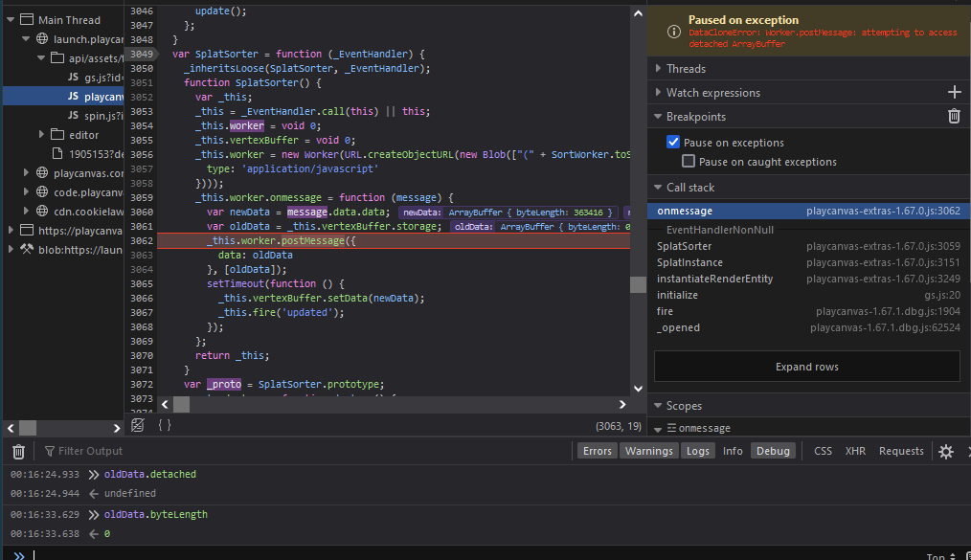Toggle Debug filter in console
Viewport: 971px width, 560px height.
click(x=773, y=451)
